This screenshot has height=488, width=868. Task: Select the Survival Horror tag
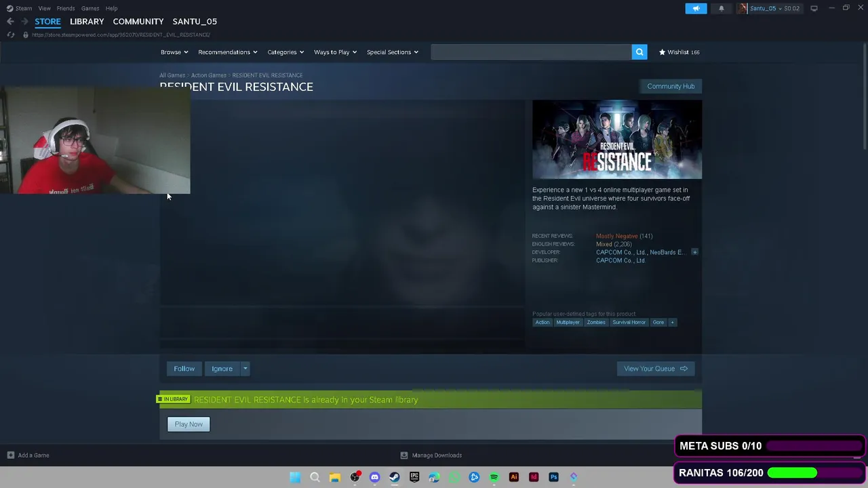tap(629, 323)
